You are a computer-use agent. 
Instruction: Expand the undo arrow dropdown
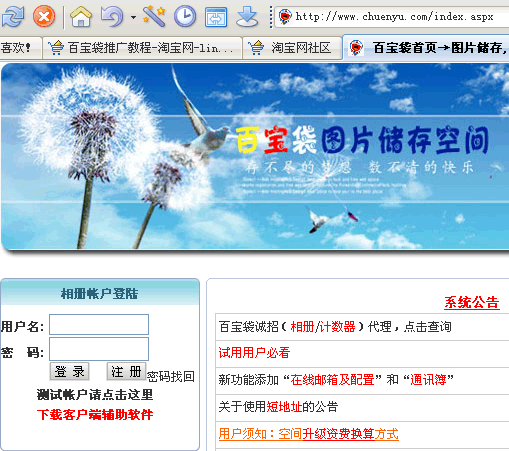click(x=133, y=17)
